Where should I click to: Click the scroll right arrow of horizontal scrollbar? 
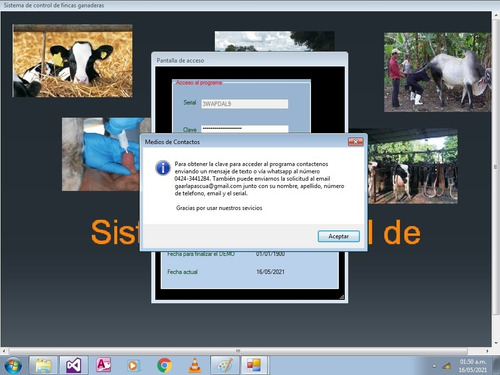(487, 351)
